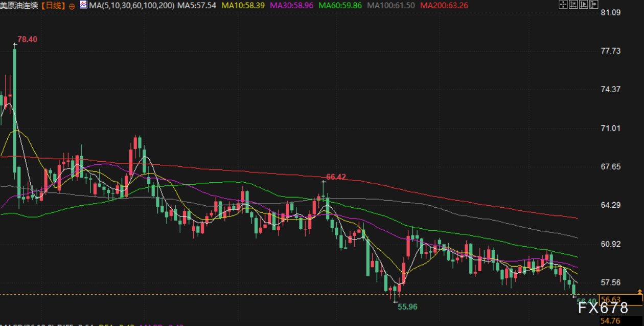Select the MA5:57.54 legend value
Screen dimensions: 644x326
tap(196, 6)
